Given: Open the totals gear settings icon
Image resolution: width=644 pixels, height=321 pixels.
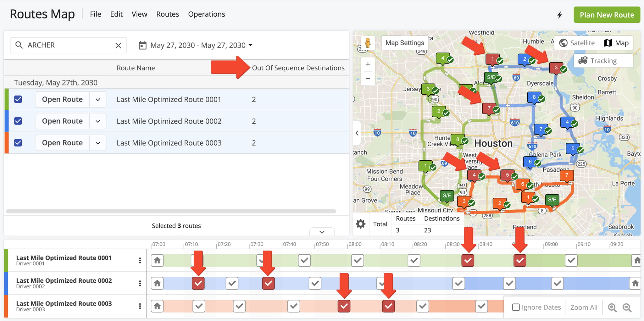Looking at the screenshot, I should (360, 224).
